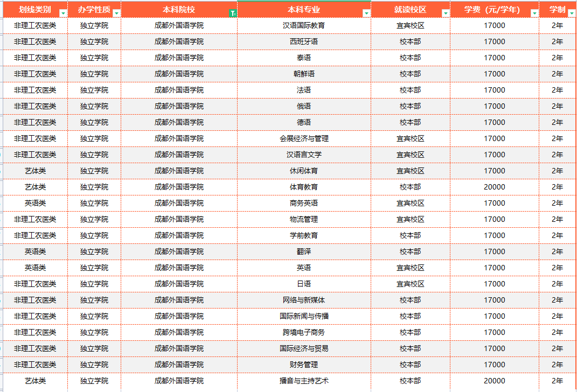Click the 跨境电子商务 major cell
Screen dimensions: 577x392
pyautogui.click(x=304, y=332)
